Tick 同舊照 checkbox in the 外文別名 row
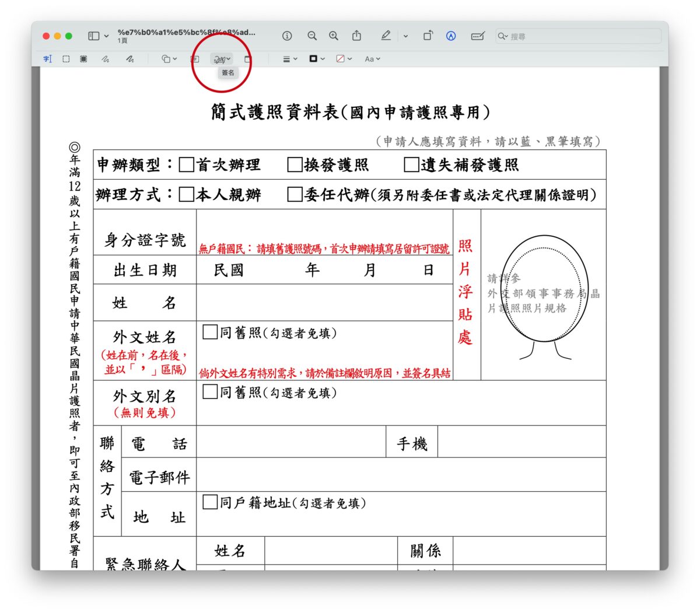Image resolution: width=700 pixels, height=612 pixels. coord(210,392)
